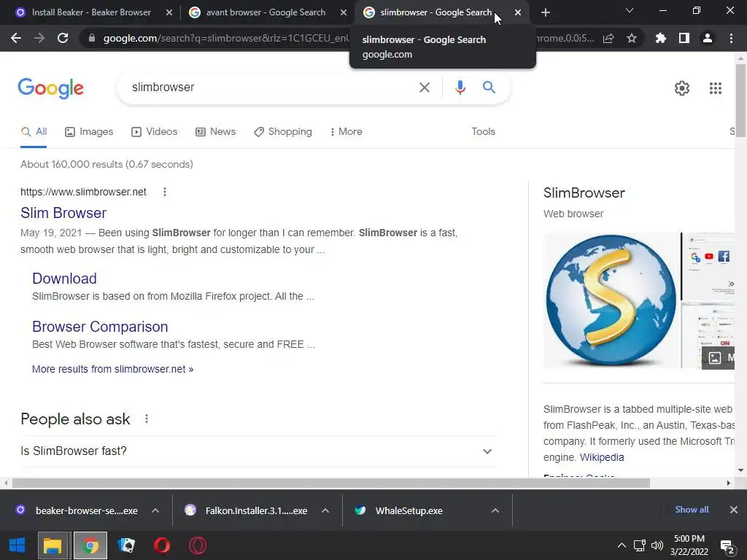Select the Shopping results tab

point(283,131)
